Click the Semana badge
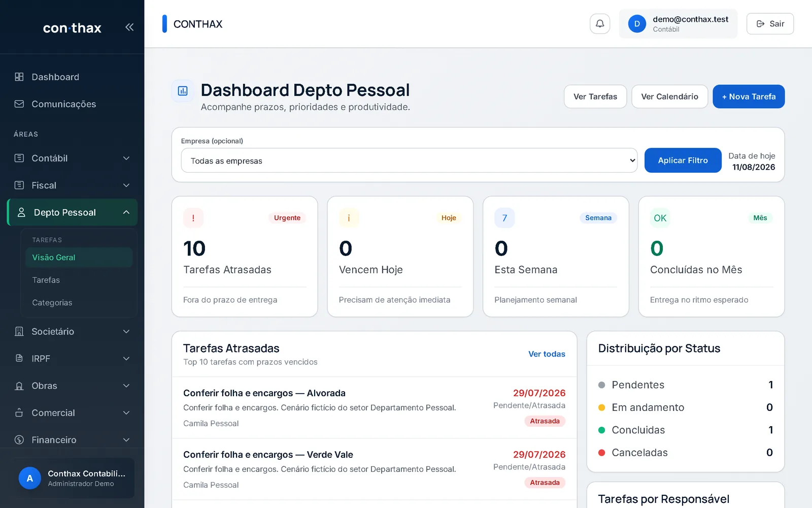This screenshot has width=812, height=508. [x=598, y=218]
